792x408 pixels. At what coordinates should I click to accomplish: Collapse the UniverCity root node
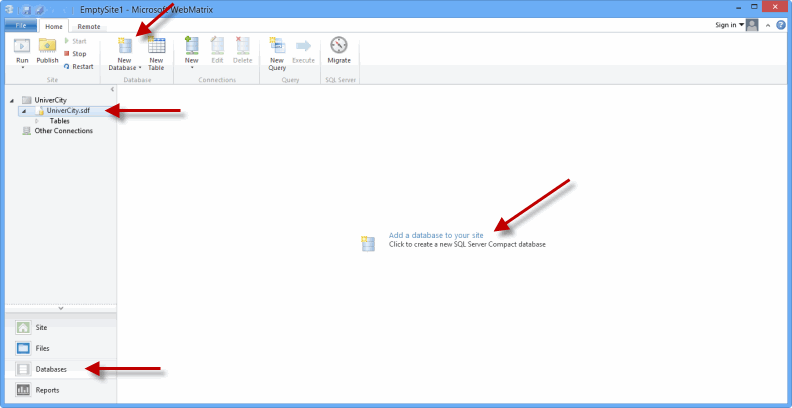pos(12,100)
